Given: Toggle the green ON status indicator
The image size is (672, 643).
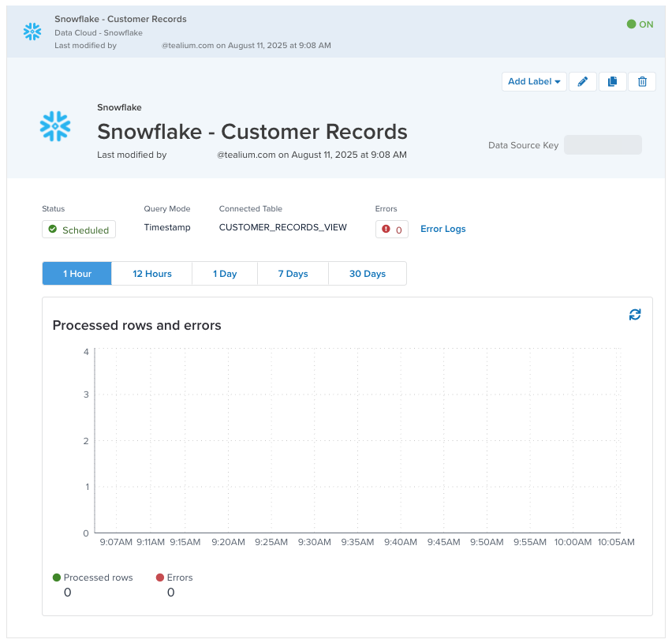Looking at the screenshot, I should point(640,24).
